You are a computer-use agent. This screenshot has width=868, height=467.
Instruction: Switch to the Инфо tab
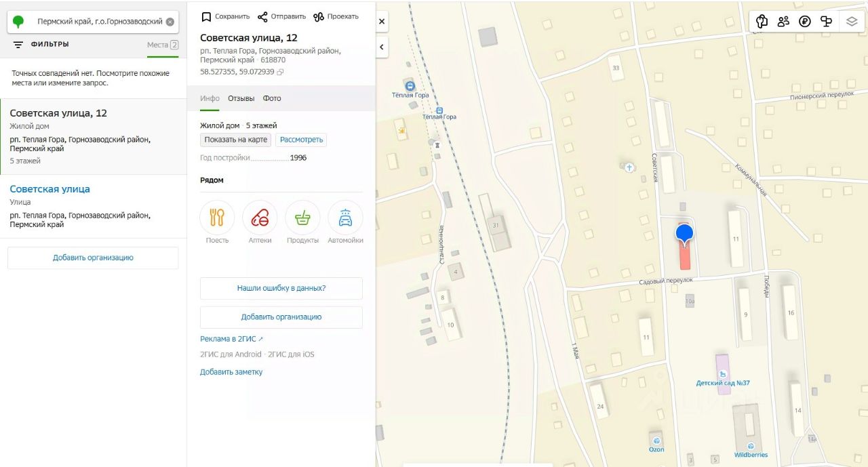(x=210, y=98)
